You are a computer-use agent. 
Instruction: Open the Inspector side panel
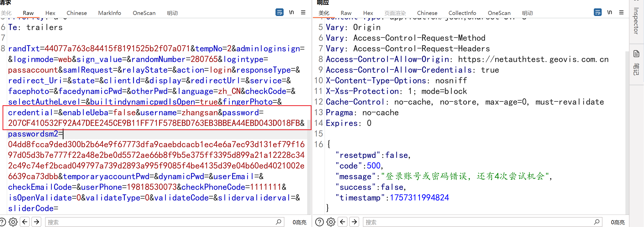tap(636, 21)
